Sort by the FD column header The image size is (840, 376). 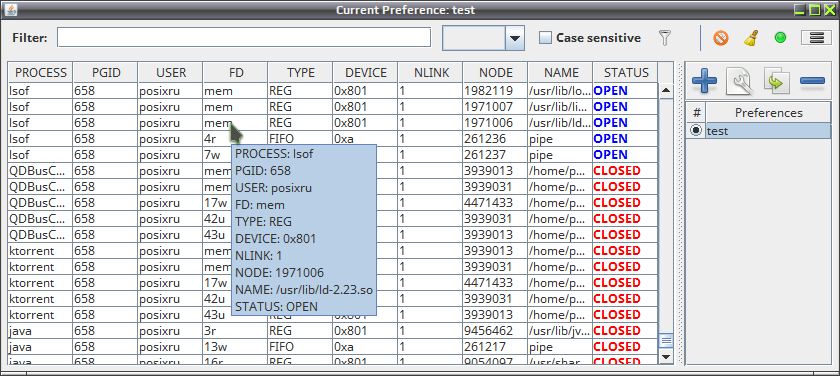coord(235,72)
